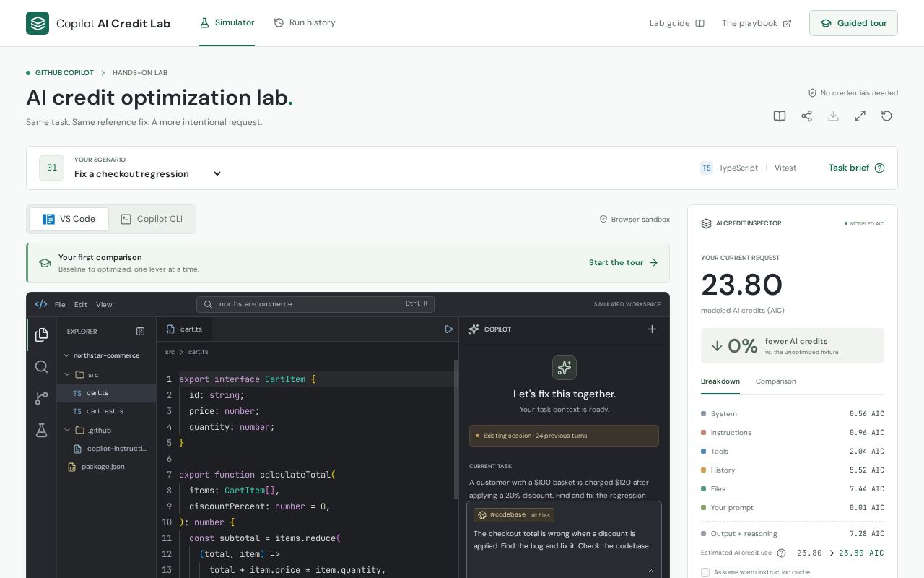This screenshot has width=924, height=578.
Task: Expand the lab to fullscreen
Action: coord(860,116)
